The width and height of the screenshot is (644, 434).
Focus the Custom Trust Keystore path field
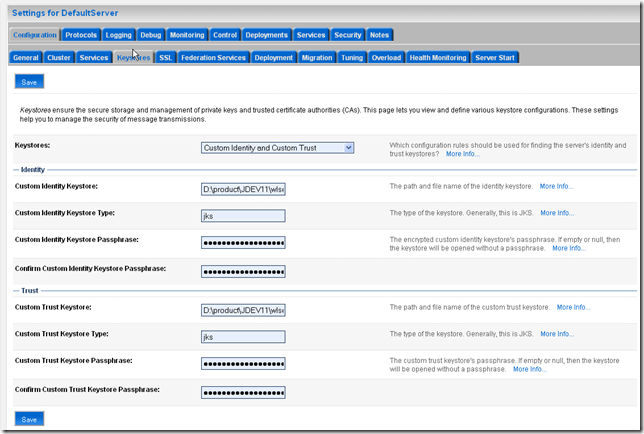click(x=243, y=309)
